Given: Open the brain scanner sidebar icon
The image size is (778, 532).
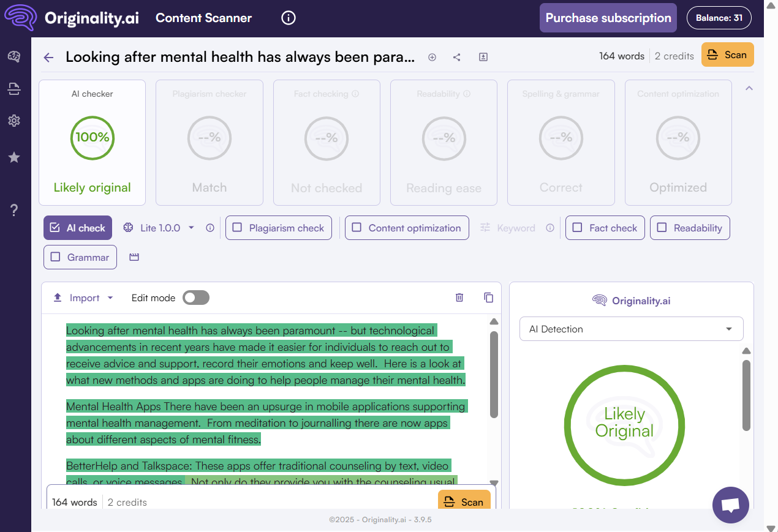Looking at the screenshot, I should tap(14, 57).
